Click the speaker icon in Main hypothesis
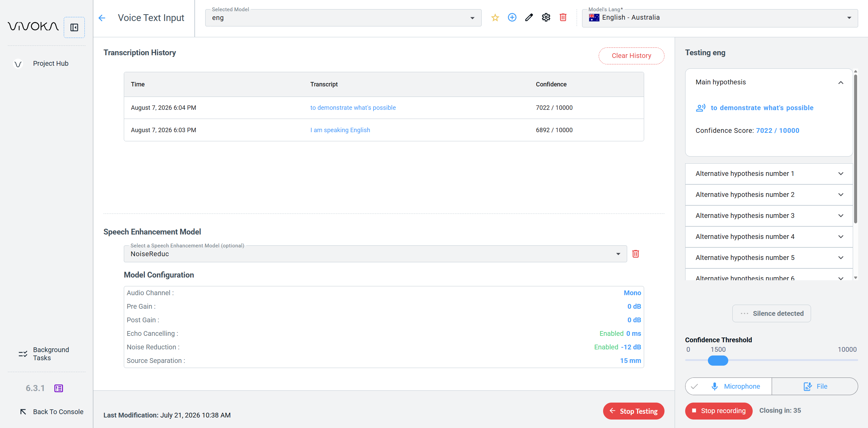 700,108
